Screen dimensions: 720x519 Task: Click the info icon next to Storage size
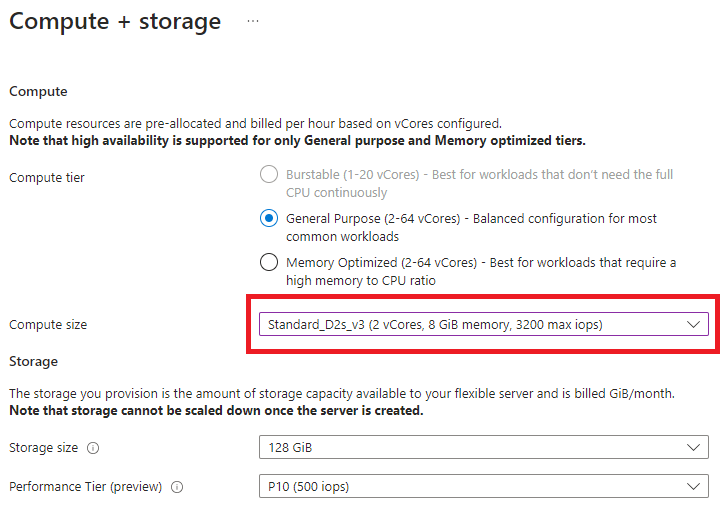[x=93, y=448]
